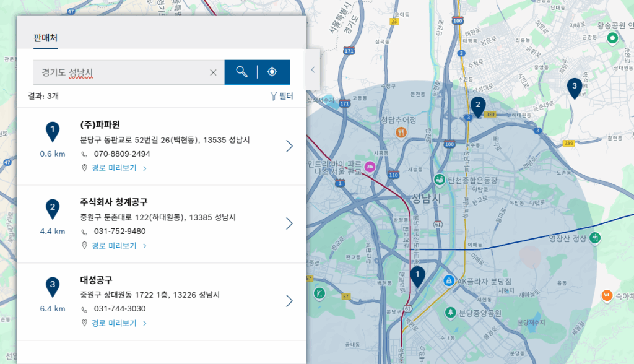Click phone icon beside 031-744-3030
This screenshot has height=364, width=634.
coord(84,310)
